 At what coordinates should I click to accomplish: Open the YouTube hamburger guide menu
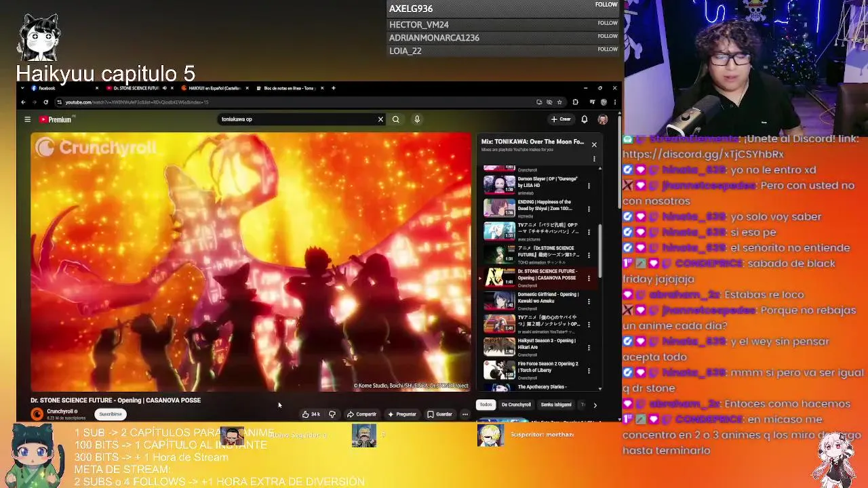(x=27, y=119)
